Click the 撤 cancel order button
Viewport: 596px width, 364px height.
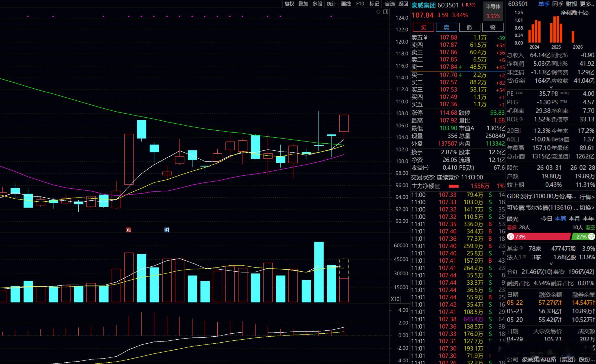tap(470, 27)
